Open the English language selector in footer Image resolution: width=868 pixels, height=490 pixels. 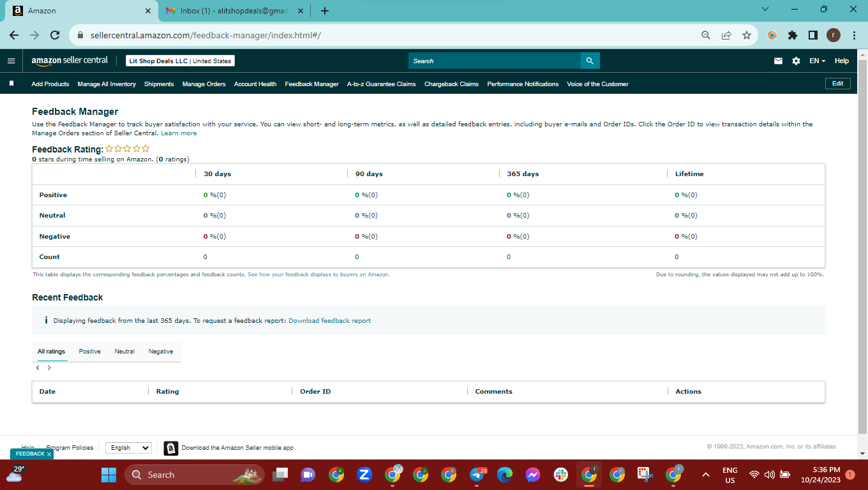click(128, 448)
